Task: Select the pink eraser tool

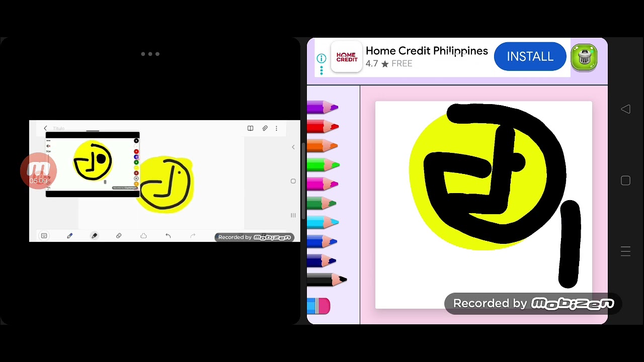Action: point(318,306)
